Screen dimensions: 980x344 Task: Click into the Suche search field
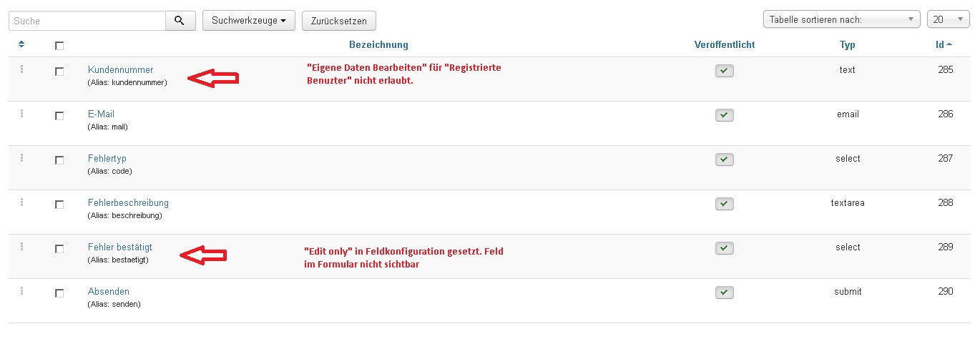coord(87,21)
